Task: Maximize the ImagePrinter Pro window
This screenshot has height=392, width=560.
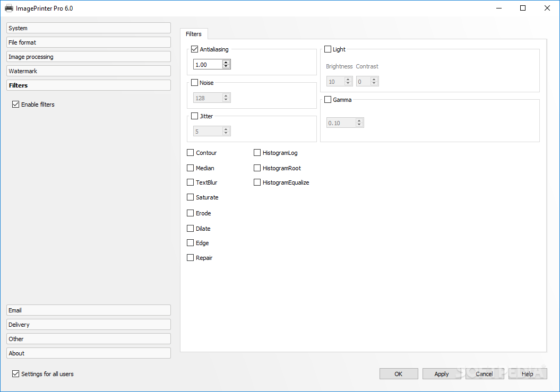Action: click(x=523, y=8)
